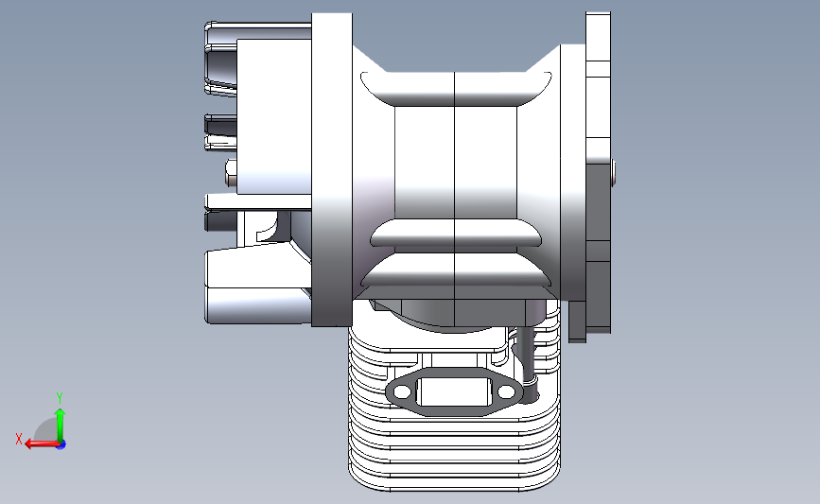Select the right bolt hole of the exhaust gasket
Screen dimensions: 820x504
click(x=506, y=391)
